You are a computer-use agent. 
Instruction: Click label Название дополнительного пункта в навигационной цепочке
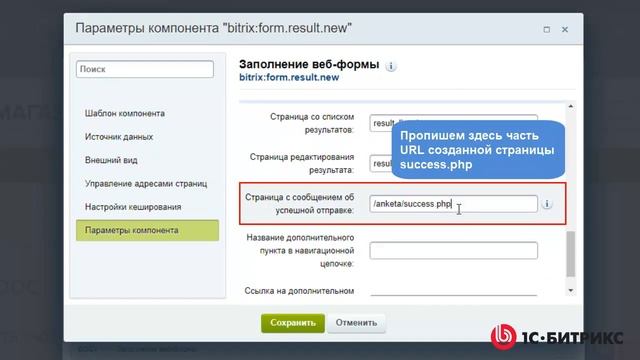click(300, 251)
